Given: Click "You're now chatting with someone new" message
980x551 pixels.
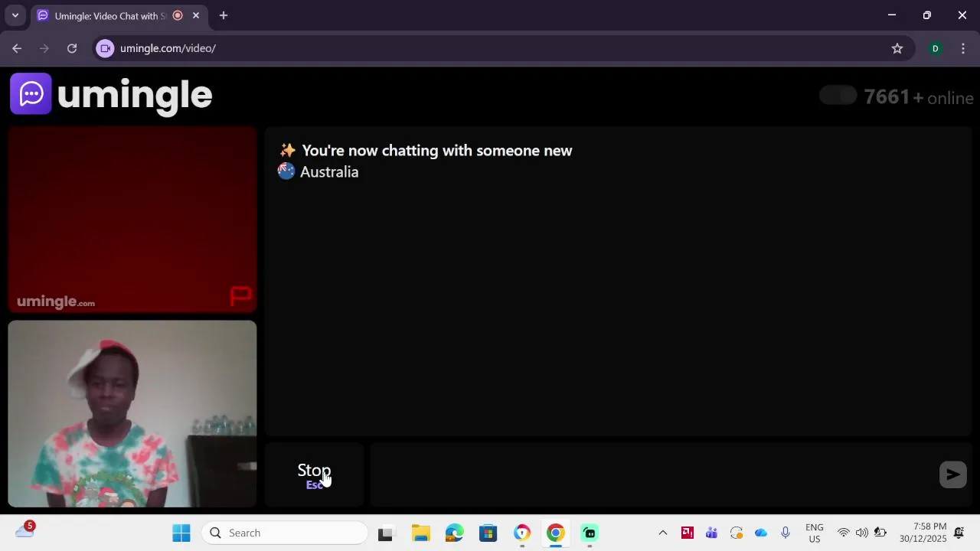Looking at the screenshot, I should click(436, 151).
